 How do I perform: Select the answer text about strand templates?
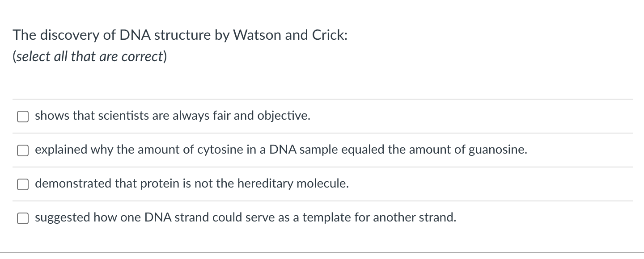[x=245, y=217]
